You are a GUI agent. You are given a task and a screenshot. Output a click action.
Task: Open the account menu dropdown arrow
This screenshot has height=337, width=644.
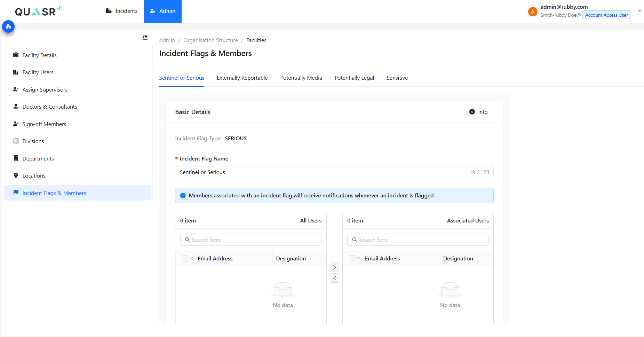639,11
